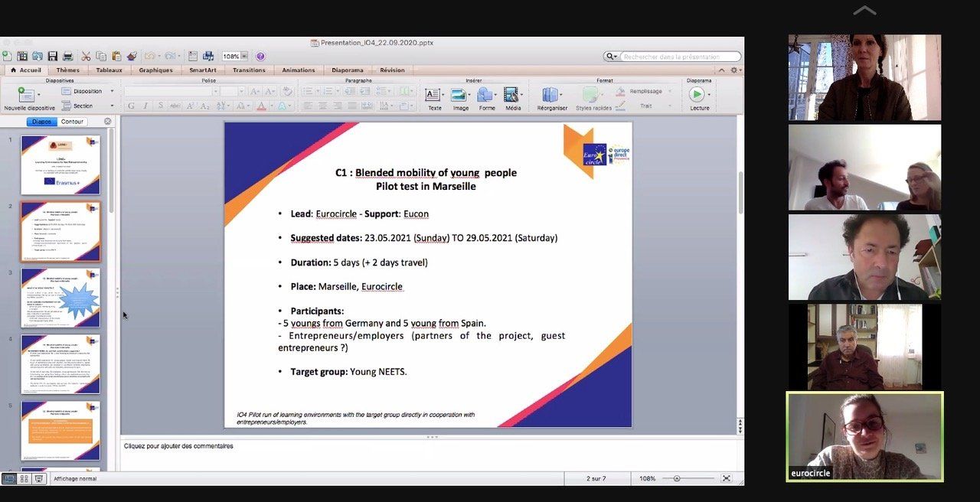Image resolution: width=980 pixels, height=502 pixels.
Task: Open the Tableaux ribbon tab
Action: click(x=109, y=70)
